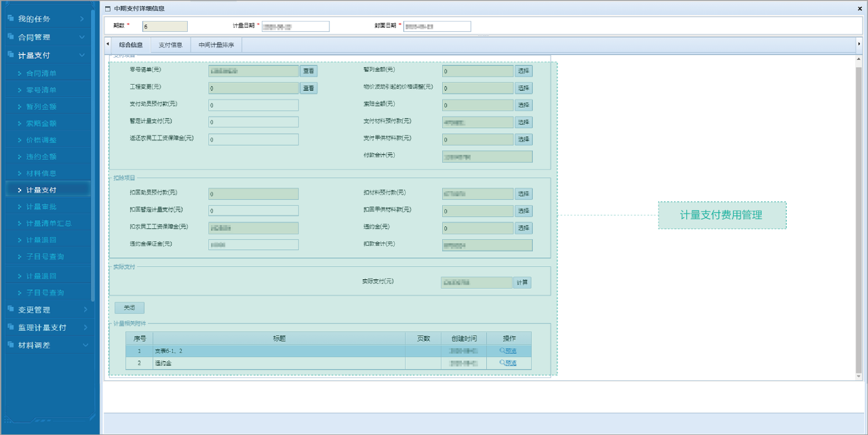Preview the 变表6-1、2 attachment
Viewport: 868px width, 435px height.
coord(509,351)
